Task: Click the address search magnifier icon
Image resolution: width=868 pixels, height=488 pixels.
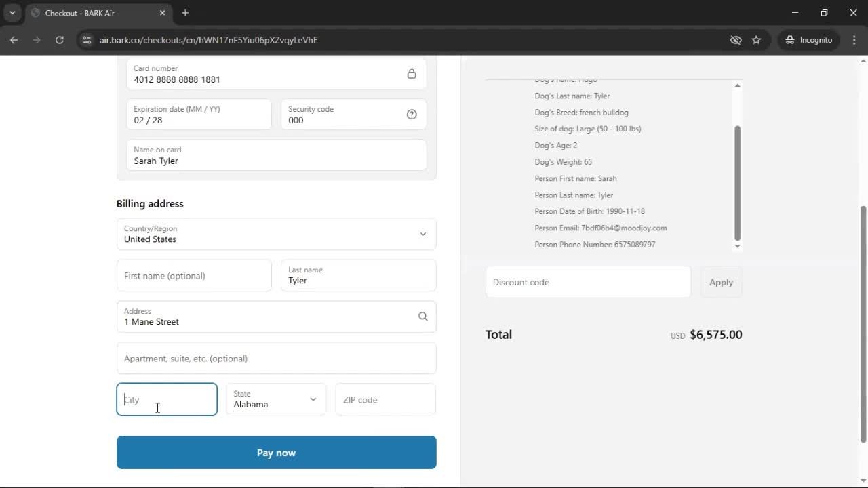Action: (423, 317)
